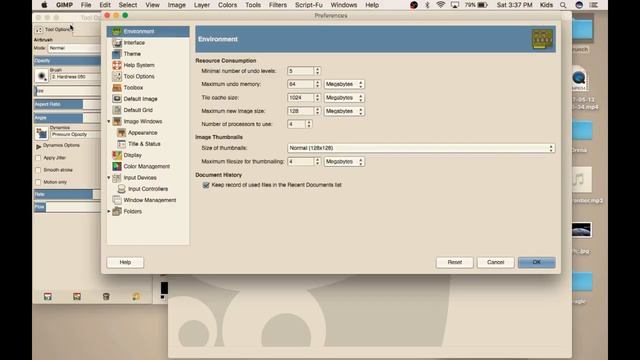640x360 pixels.
Task: Click the Wi-Fi icon in the menu bar
Action: pos(440,5)
